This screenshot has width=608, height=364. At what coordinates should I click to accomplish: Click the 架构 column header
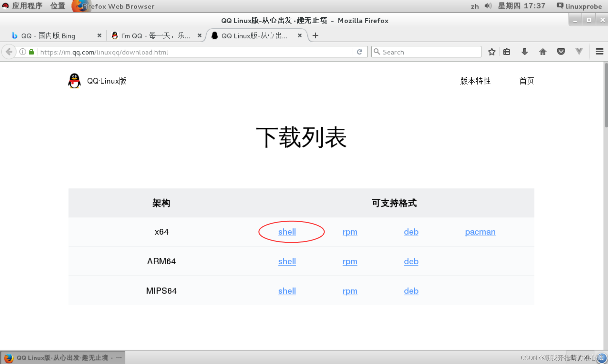pos(161,203)
